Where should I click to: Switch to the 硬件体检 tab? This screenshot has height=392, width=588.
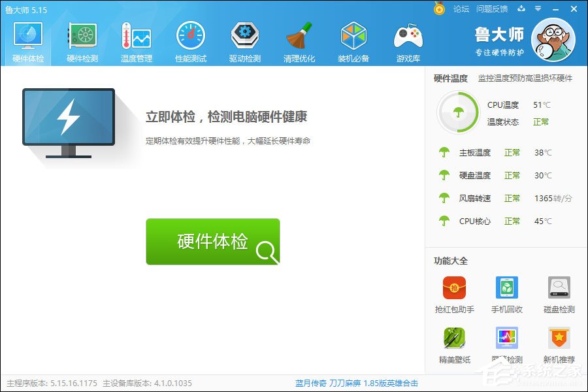point(27,39)
